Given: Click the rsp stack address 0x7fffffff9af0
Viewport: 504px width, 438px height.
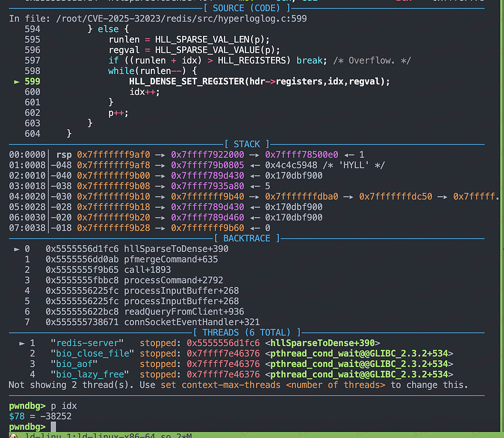Looking at the screenshot, I should [x=113, y=154].
